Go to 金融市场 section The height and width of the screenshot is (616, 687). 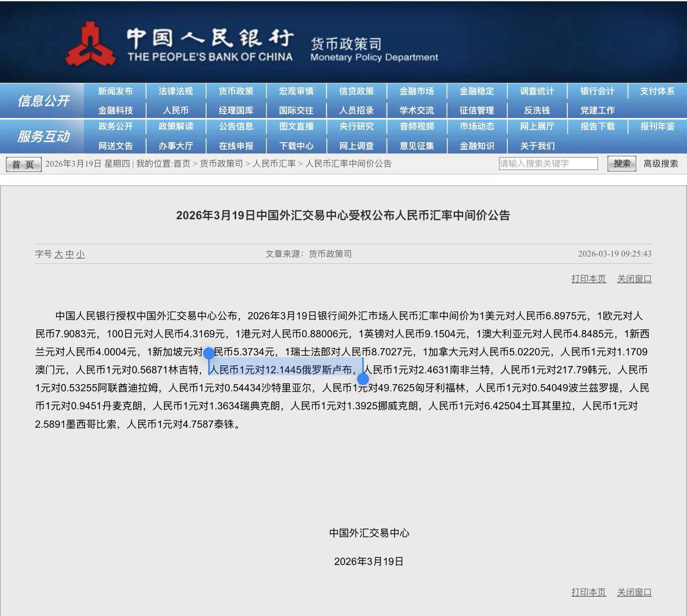416,91
